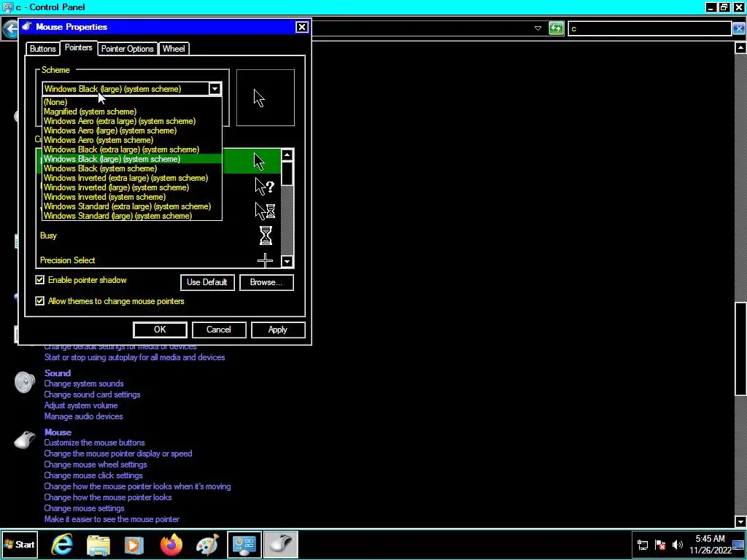This screenshot has width=747, height=560.
Task: Choose Magnified (system scheme)
Action: (132, 112)
